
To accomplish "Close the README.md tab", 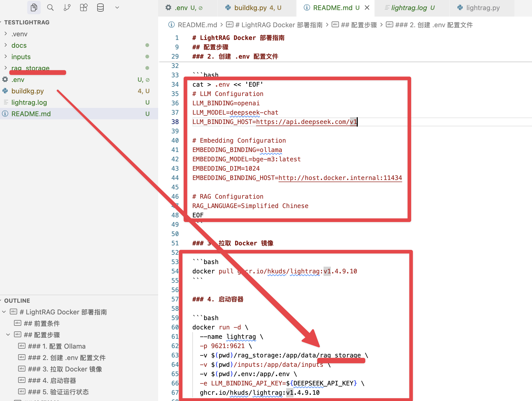I will [367, 8].
